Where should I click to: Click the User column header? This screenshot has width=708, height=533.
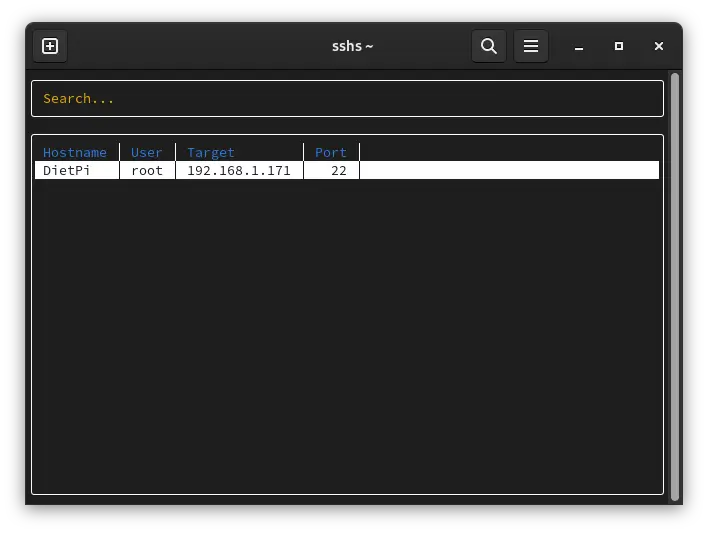coord(146,153)
